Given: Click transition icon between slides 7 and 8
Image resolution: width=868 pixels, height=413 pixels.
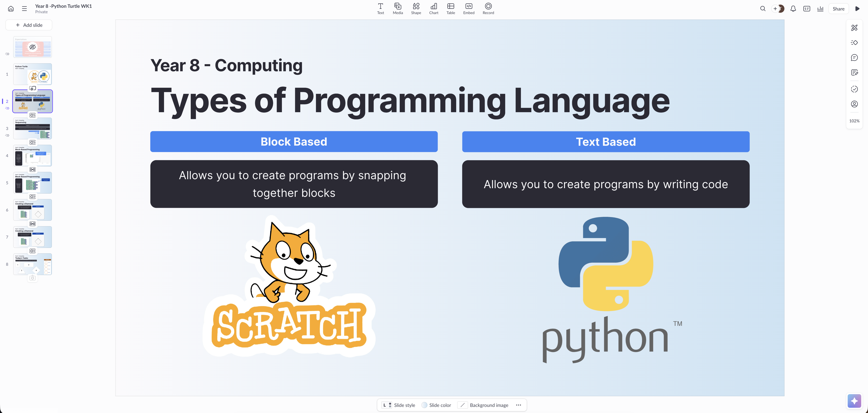Looking at the screenshot, I should [x=32, y=251].
